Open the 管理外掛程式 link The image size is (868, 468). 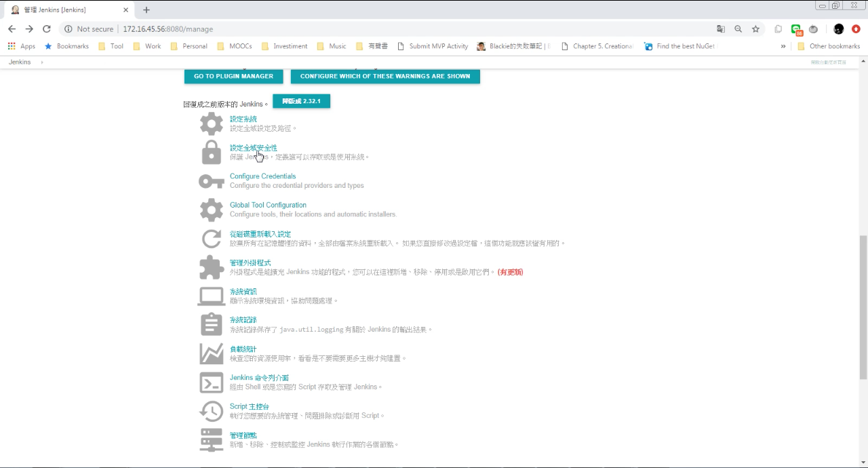(250, 262)
